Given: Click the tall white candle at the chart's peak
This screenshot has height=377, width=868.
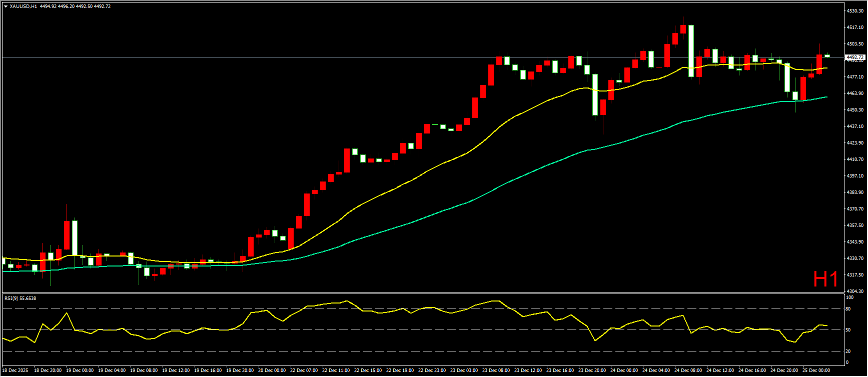Looking at the screenshot, I should (x=691, y=51).
